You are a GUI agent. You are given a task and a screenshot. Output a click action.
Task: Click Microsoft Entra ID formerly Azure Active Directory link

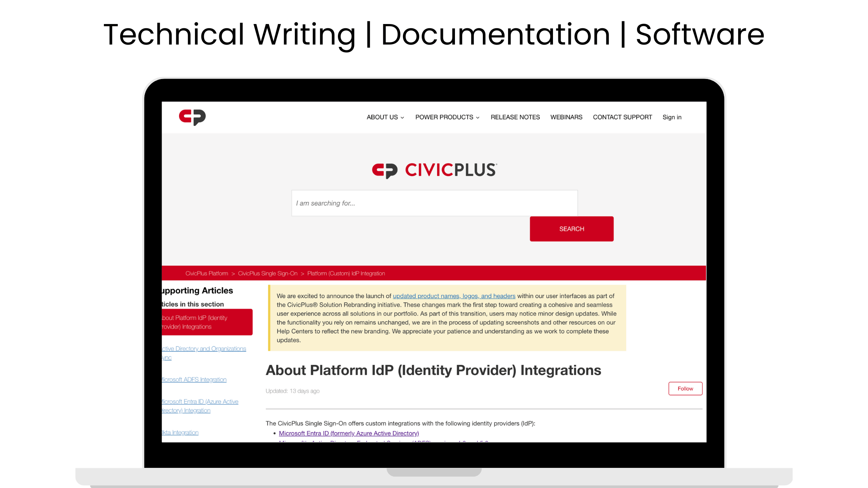point(349,433)
